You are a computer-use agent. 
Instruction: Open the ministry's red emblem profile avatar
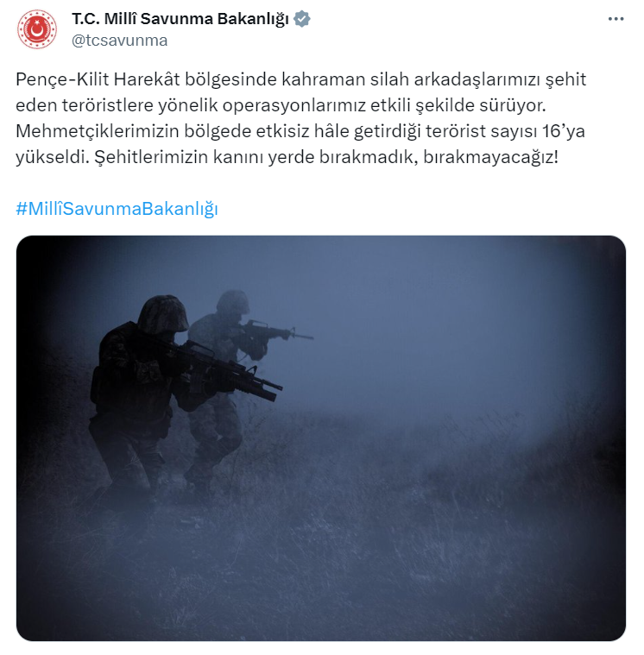click(x=37, y=29)
